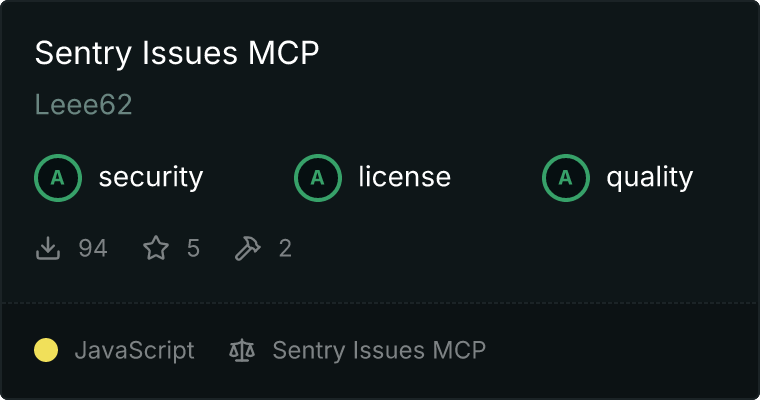
Task: Click the balance scale license icon
Action: point(242,350)
